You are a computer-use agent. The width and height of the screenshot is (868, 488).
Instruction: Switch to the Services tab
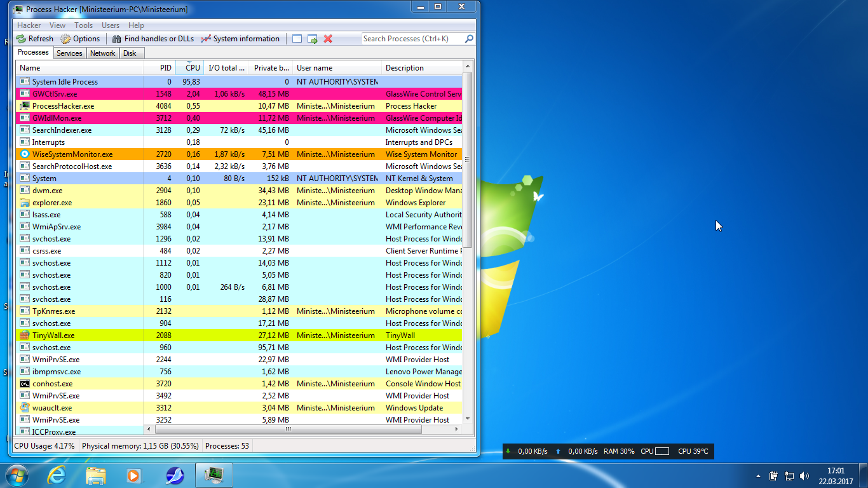point(69,53)
